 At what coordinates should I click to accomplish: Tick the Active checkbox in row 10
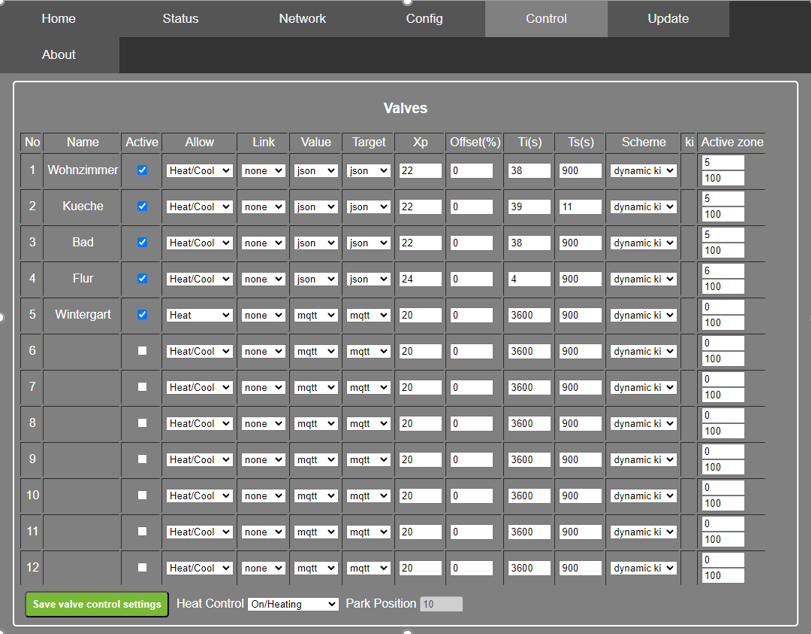tap(142, 495)
